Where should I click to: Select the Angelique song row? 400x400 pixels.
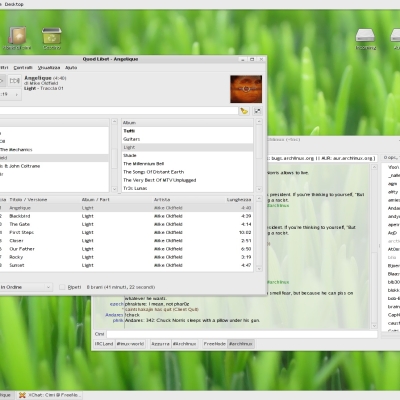pos(126,208)
